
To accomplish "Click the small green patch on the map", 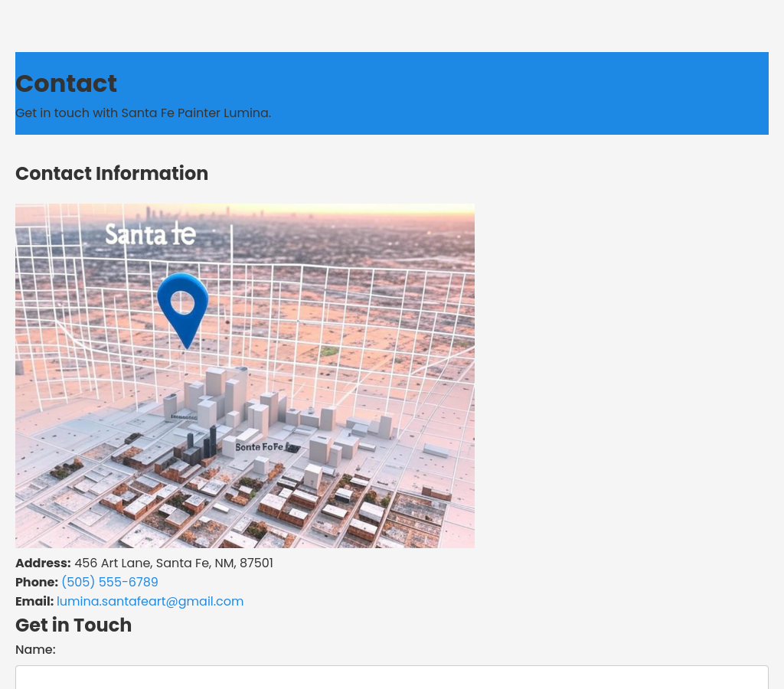I will point(329,351).
